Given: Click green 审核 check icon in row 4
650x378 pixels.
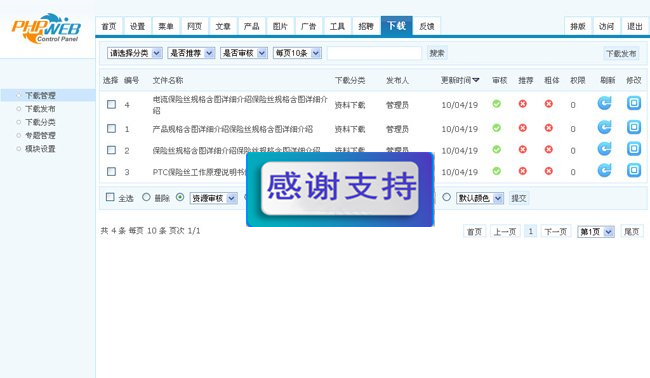Looking at the screenshot, I should pos(497,104).
